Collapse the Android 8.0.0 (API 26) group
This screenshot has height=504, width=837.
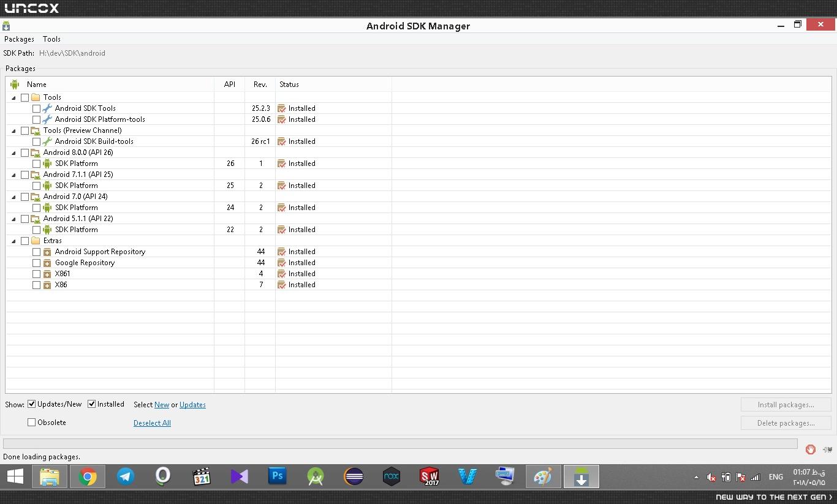[x=13, y=152]
